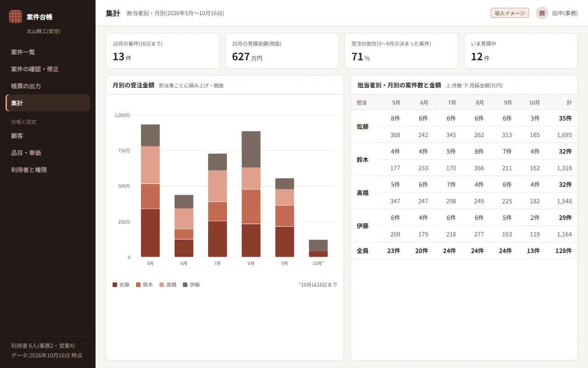Screen dimensions: 588x368
Task: Click the 10月の見積金額 627万円 card
Action: (x=282, y=51)
